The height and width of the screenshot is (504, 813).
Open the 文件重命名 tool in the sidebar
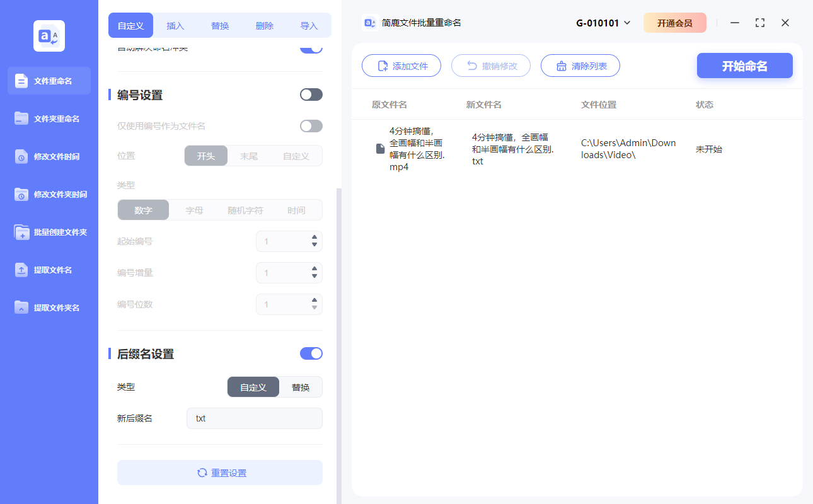pos(49,81)
